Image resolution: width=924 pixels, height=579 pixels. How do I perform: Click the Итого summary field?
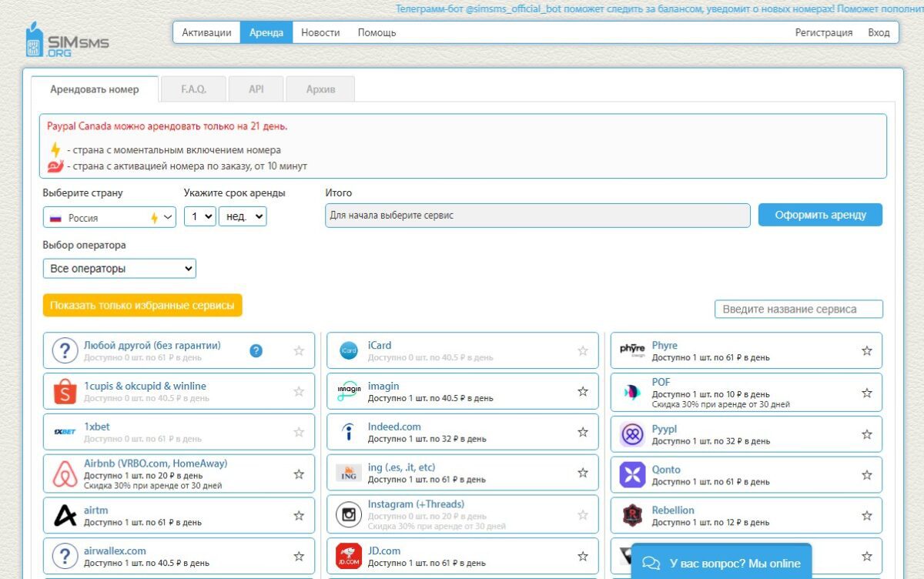537,216
